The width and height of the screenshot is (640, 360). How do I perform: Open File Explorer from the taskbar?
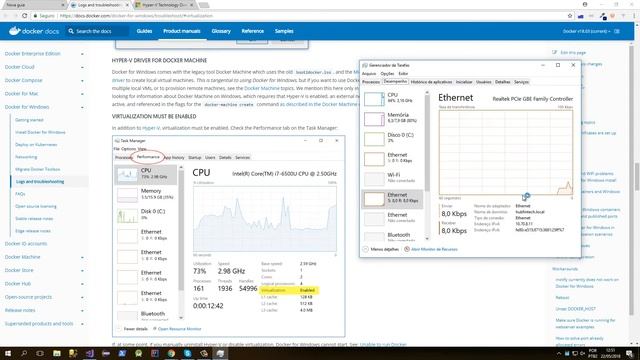(57, 353)
